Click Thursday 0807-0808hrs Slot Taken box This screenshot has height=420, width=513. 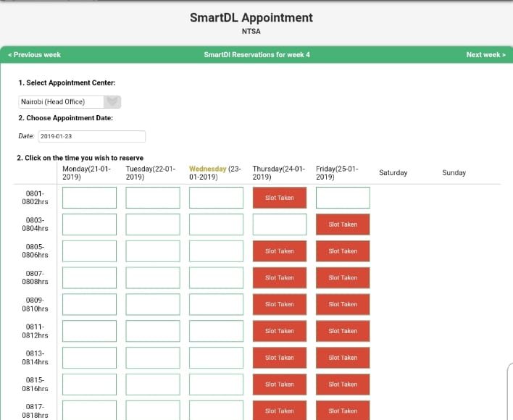click(x=280, y=277)
